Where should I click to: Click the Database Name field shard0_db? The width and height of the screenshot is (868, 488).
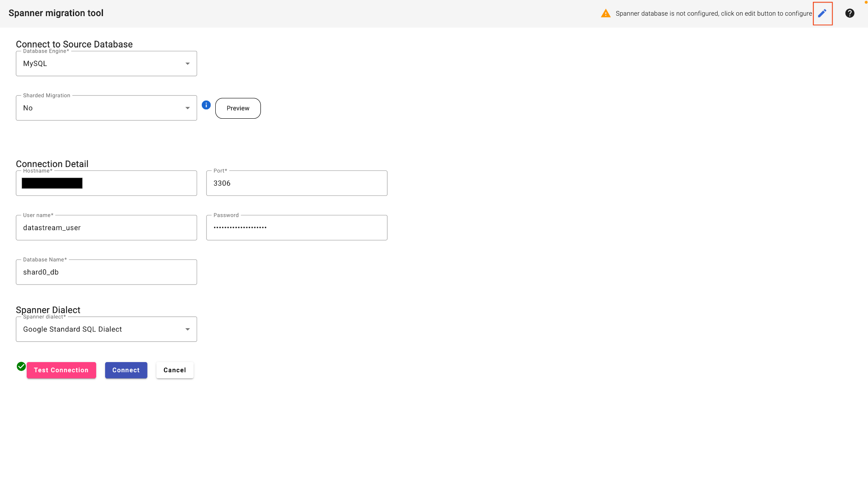point(106,272)
